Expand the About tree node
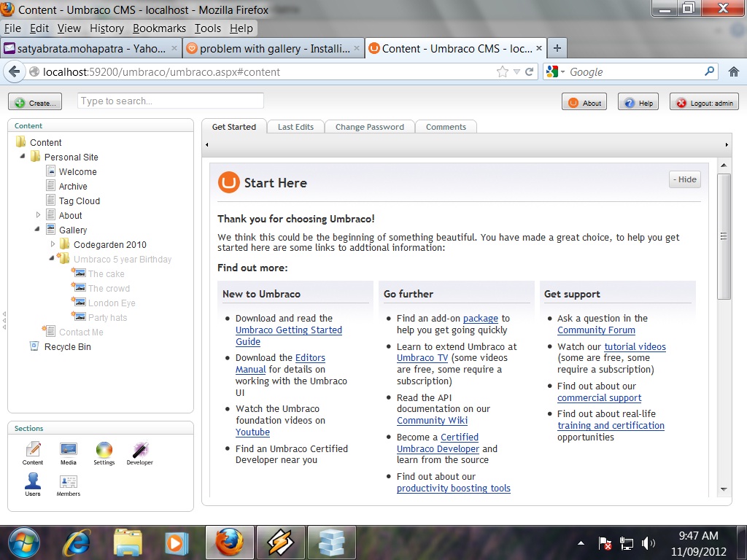 point(38,215)
